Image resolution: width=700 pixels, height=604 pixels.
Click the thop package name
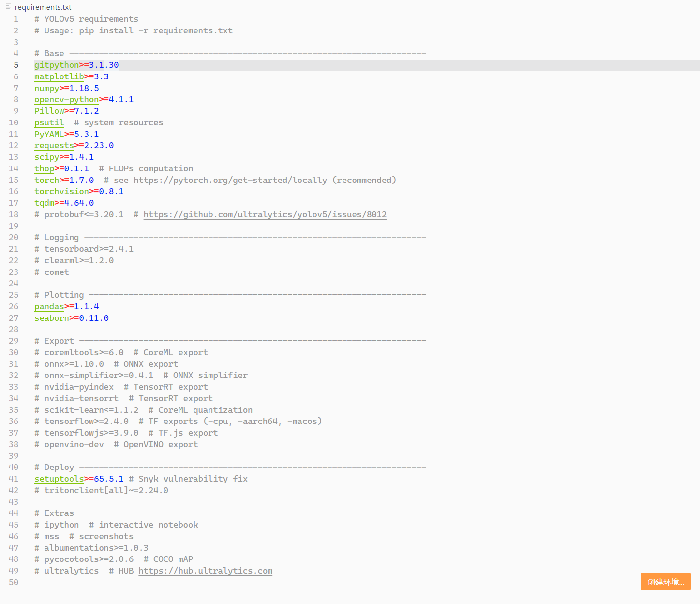click(x=44, y=168)
